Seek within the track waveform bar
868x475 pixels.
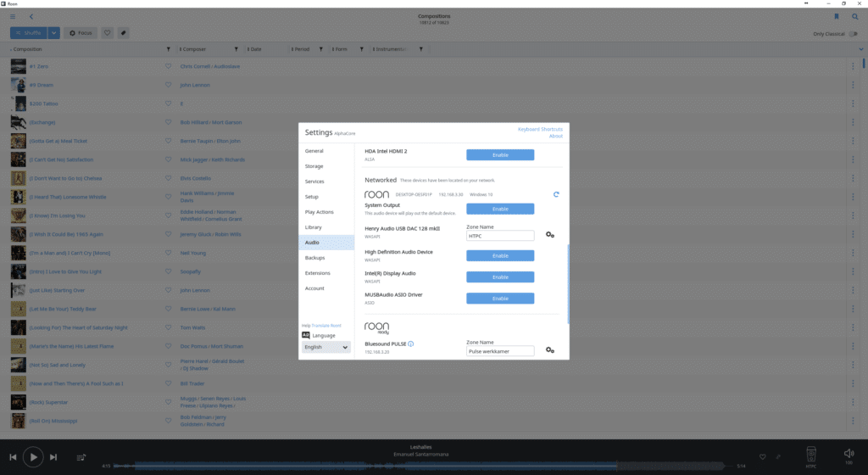418,466
